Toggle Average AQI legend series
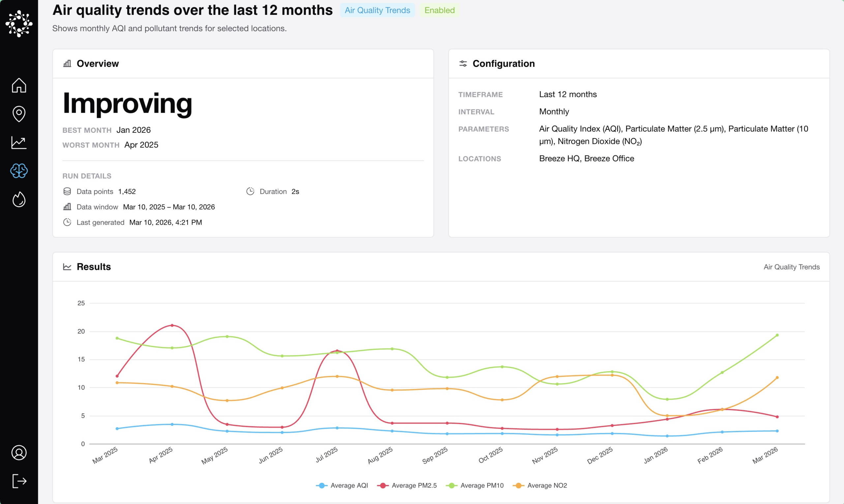The image size is (844, 504). 342,485
